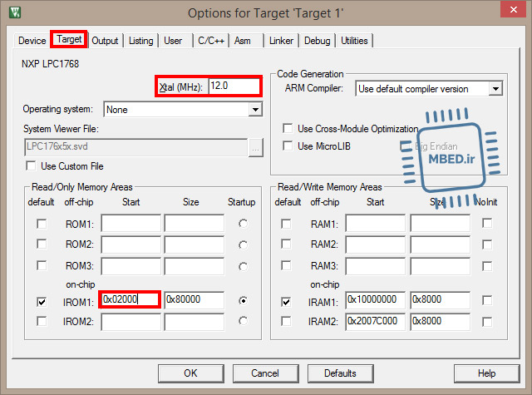Click the IROM1 Size field 0x80000

[x=195, y=299]
